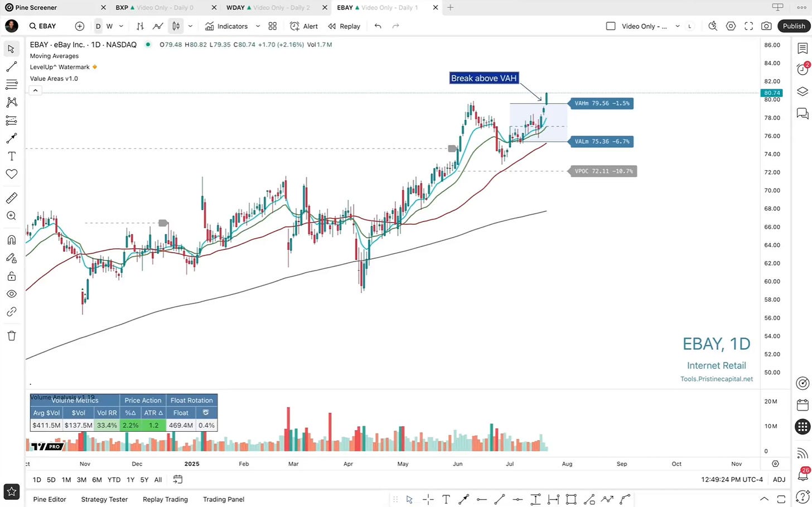Viewport: 812px width, 507px height.
Task: Open notifications bell with 26 badge
Action: pyautogui.click(x=803, y=475)
